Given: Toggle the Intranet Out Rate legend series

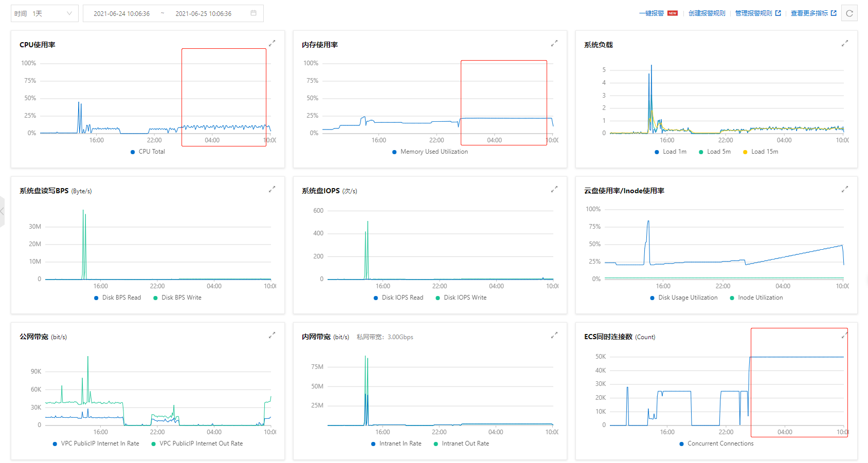Looking at the screenshot, I should coord(461,443).
